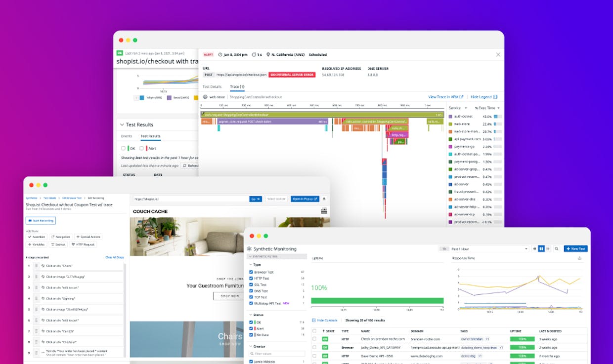Add an Assertion step

(x=37, y=237)
